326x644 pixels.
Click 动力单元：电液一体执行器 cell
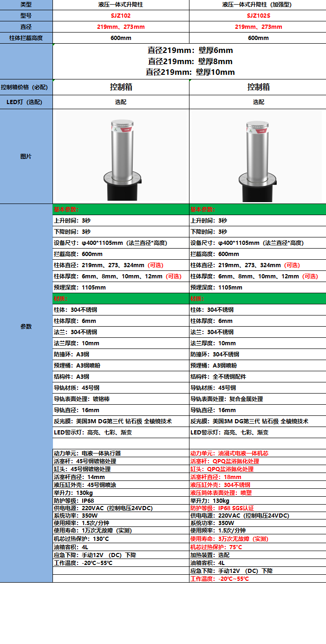tap(121, 453)
